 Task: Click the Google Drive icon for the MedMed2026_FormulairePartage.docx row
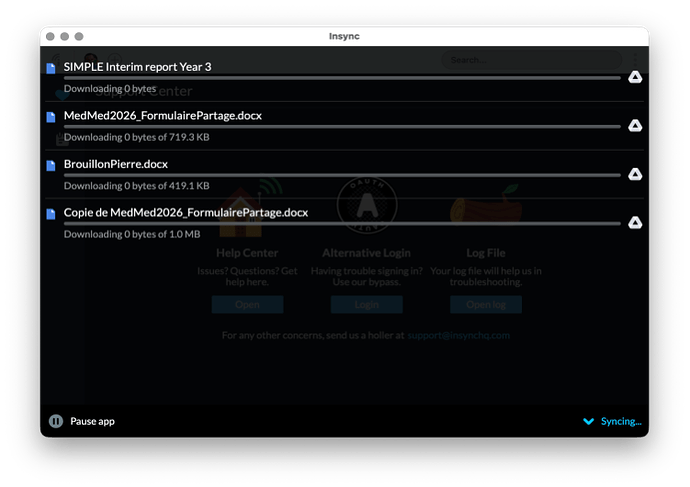pos(635,125)
